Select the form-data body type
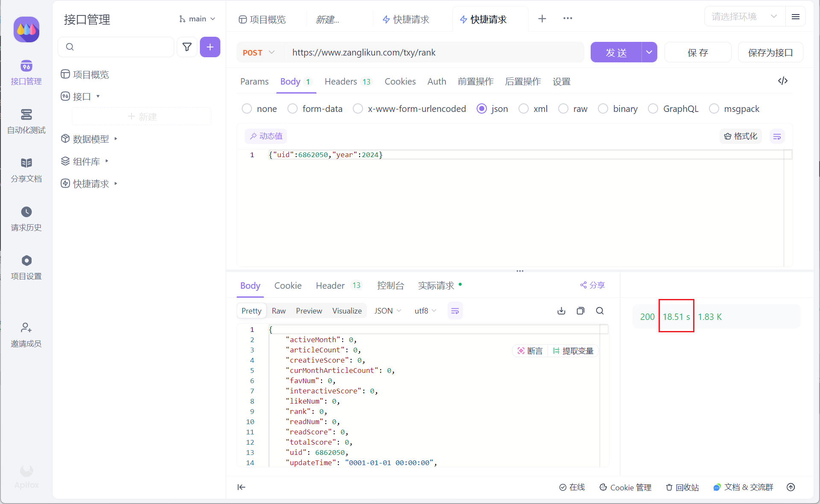820x504 pixels. point(293,109)
